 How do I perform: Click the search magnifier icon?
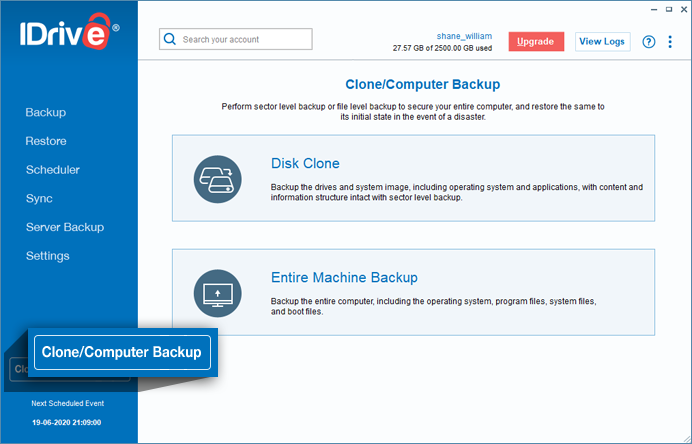coord(170,39)
